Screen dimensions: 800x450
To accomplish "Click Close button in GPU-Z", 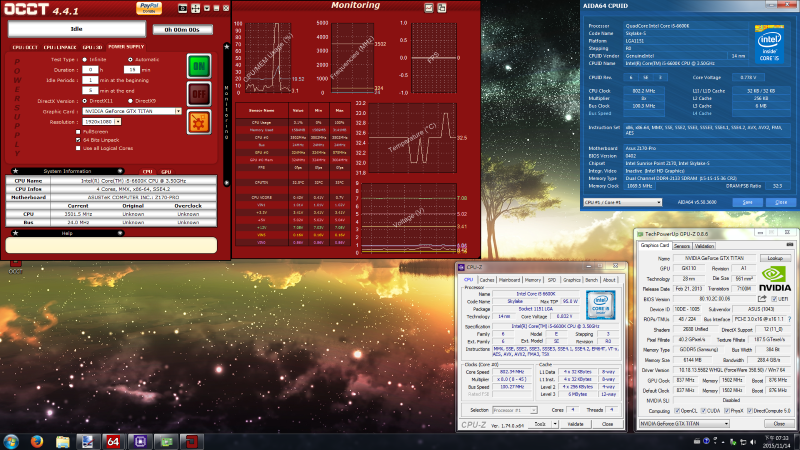I will (x=779, y=423).
